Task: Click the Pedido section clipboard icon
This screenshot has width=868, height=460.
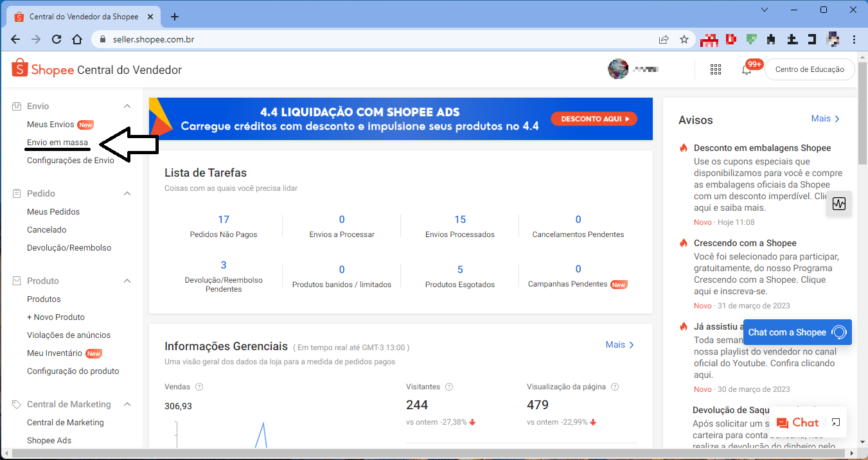Action: (17, 193)
